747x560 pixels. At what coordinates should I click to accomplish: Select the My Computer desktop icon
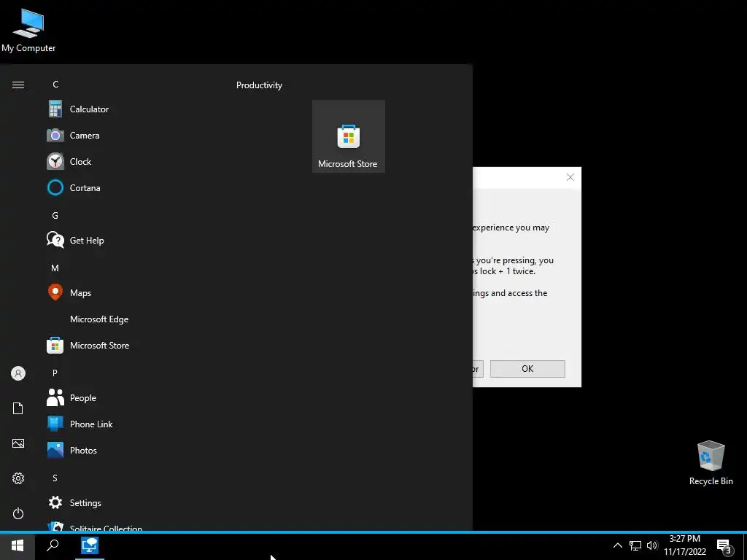click(x=28, y=29)
